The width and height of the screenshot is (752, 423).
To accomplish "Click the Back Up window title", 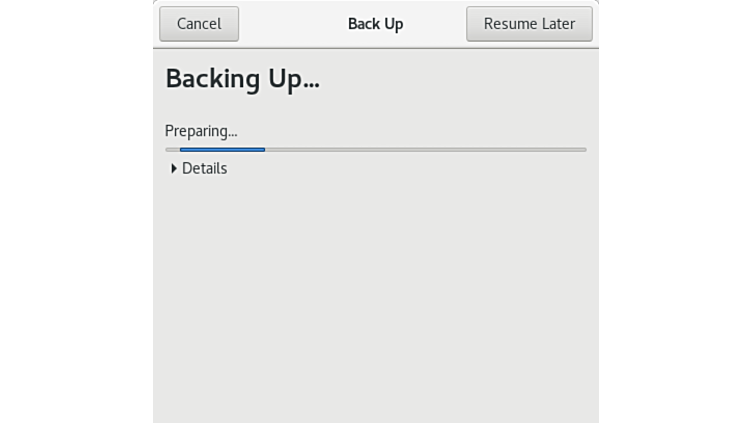I will click(x=375, y=24).
